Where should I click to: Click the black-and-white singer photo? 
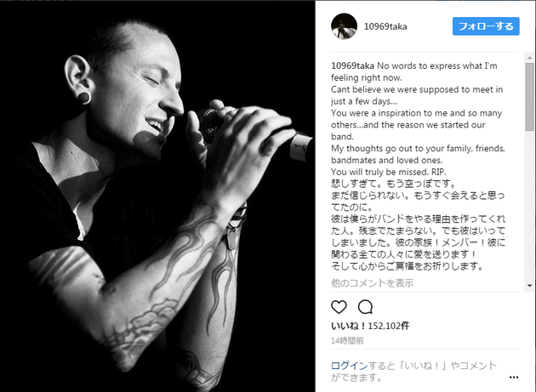pyautogui.click(x=157, y=196)
